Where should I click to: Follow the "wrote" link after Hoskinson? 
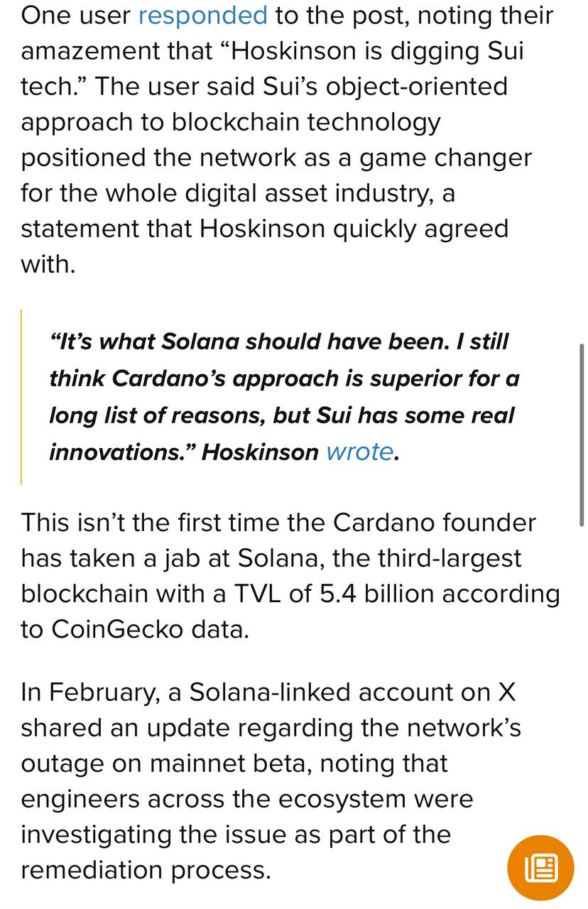(x=359, y=452)
